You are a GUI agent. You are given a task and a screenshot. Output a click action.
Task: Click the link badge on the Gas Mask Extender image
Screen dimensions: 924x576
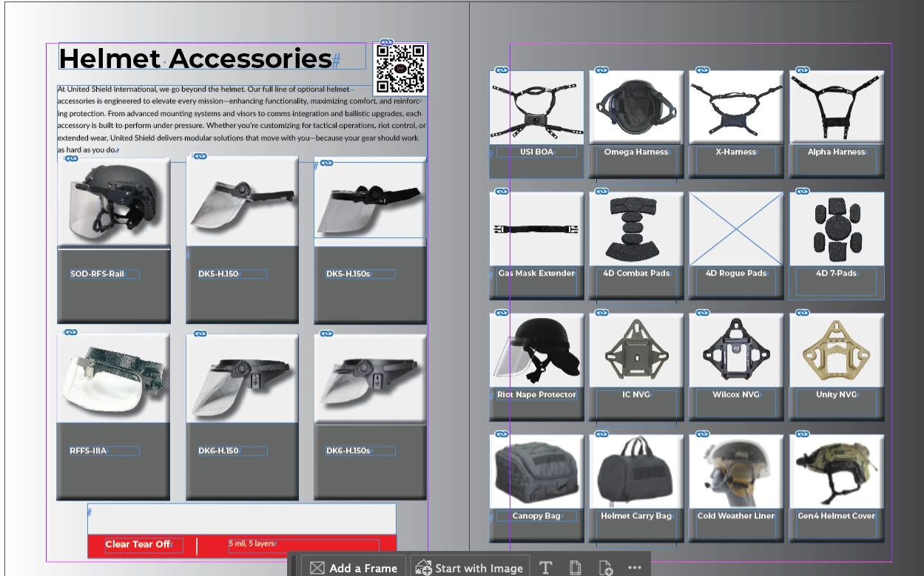coord(502,192)
